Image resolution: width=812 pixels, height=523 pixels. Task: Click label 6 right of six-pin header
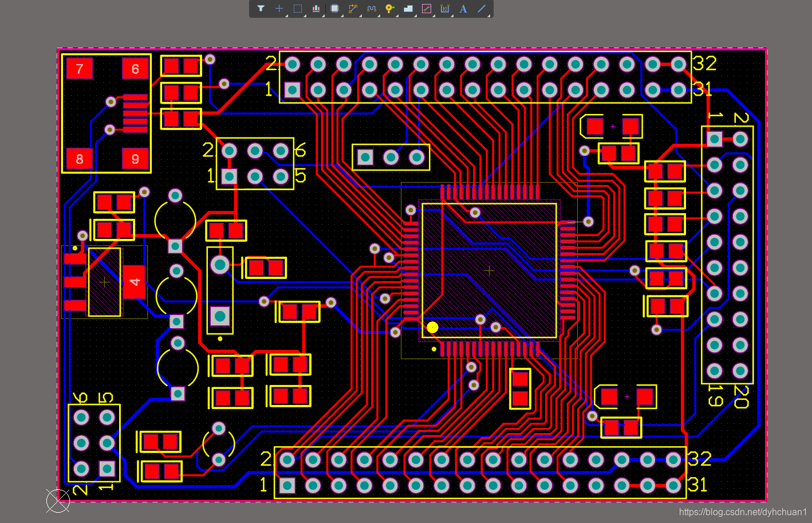[301, 150]
